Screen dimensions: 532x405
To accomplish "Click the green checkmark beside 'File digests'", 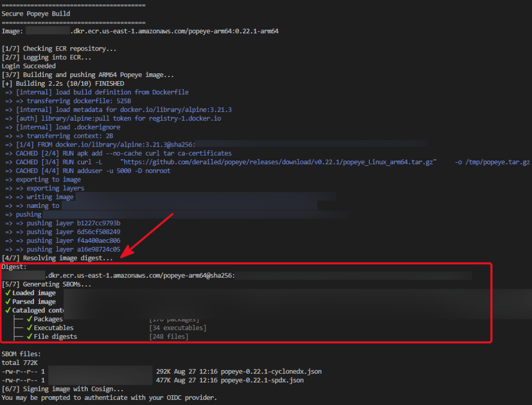I will pyautogui.click(x=30, y=336).
